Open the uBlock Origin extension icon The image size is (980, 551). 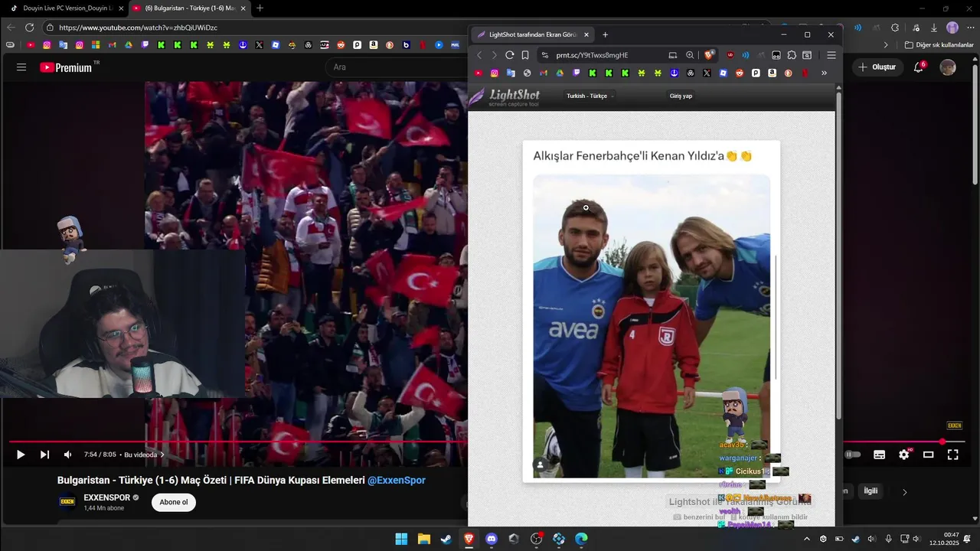click(x=730, y=55)
